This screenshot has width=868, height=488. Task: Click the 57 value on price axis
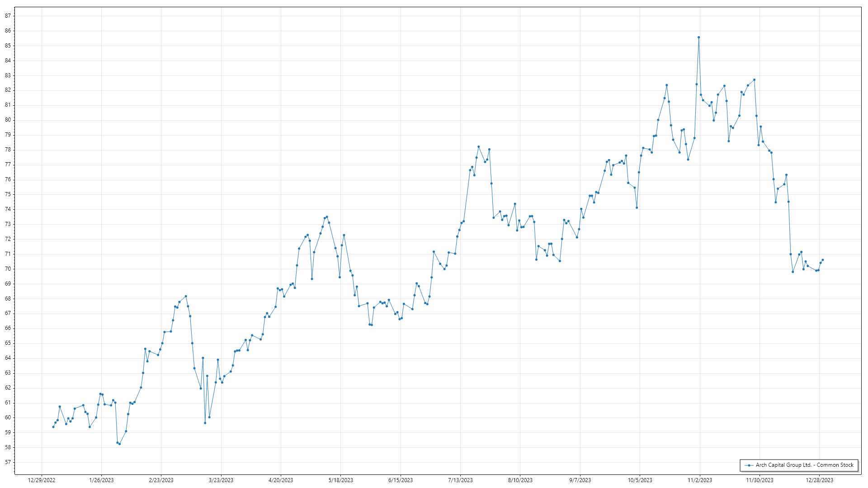pyautogui.click(x=8, y=462)
